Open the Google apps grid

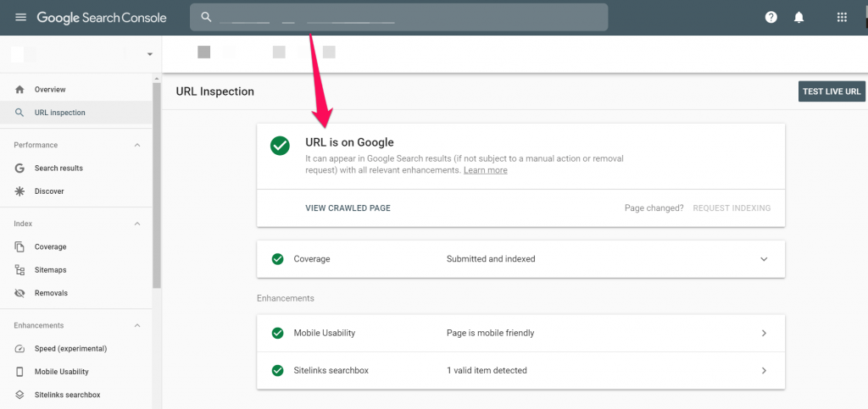click(842, 17)
